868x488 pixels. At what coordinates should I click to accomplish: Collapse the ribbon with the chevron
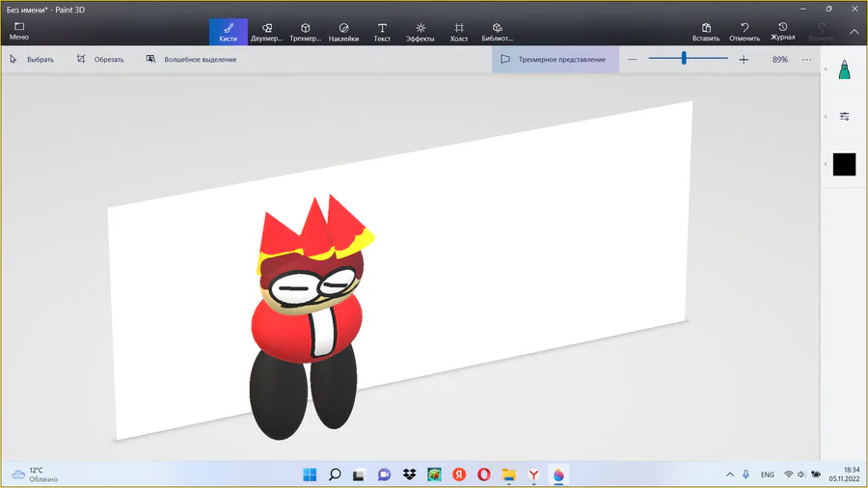click(854, 32)
